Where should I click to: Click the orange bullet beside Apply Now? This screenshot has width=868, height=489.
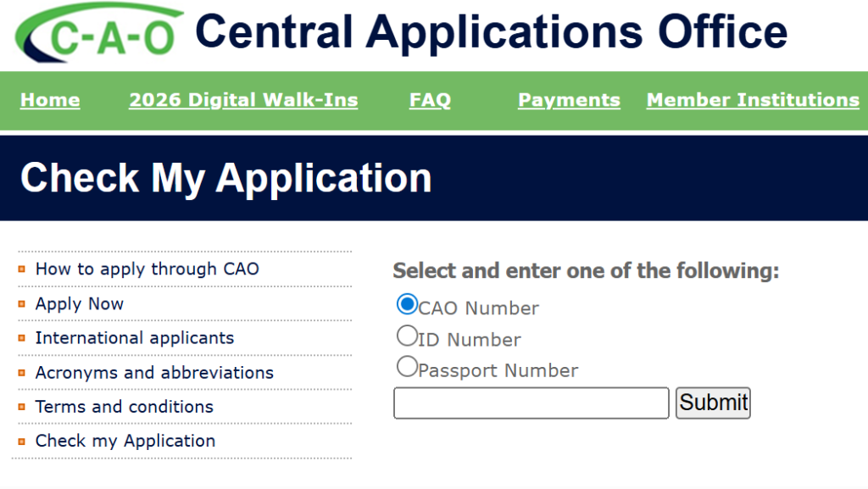coord(21,303)
